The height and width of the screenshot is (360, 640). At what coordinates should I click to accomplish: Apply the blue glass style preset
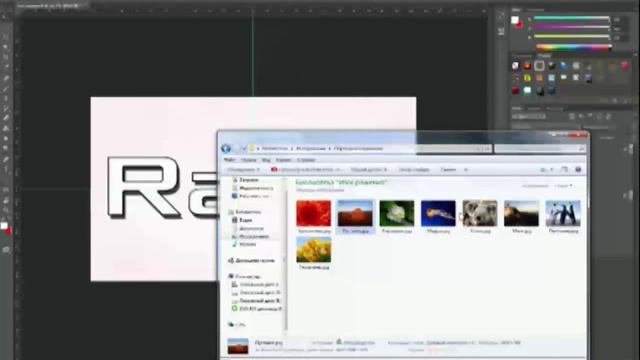(x=564, y=66)
